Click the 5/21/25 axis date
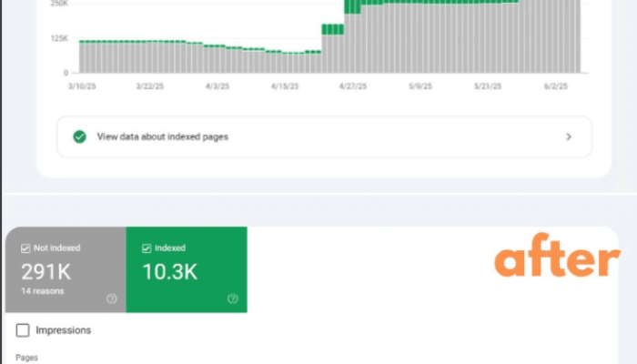 coord(488,86)
